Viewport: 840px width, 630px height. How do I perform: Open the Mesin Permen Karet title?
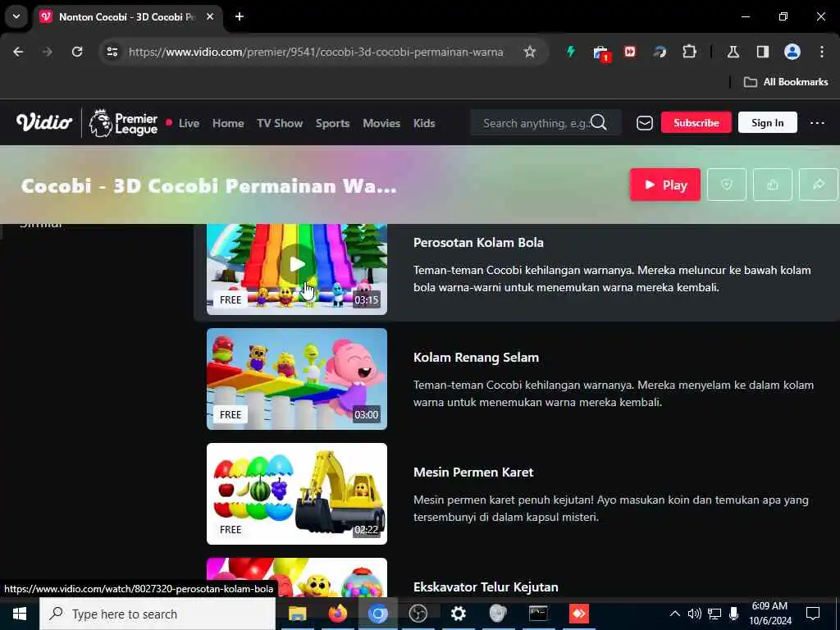point(473,472)
